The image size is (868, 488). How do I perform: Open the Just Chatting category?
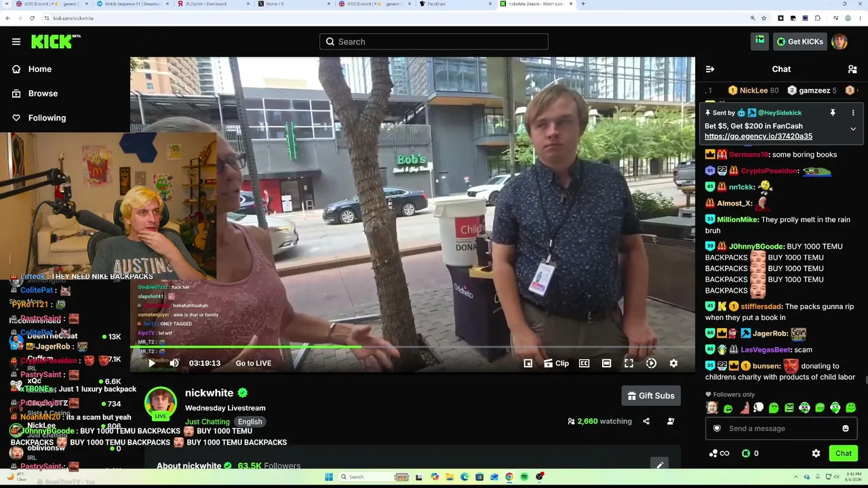tap(208, 422)
